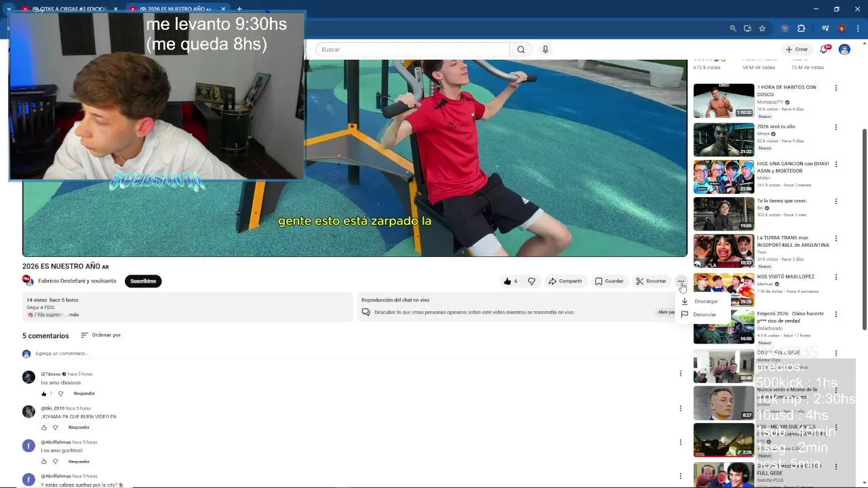
Task: Open options for 'HICE UNA CANCION' video
Action: [836, 164]
